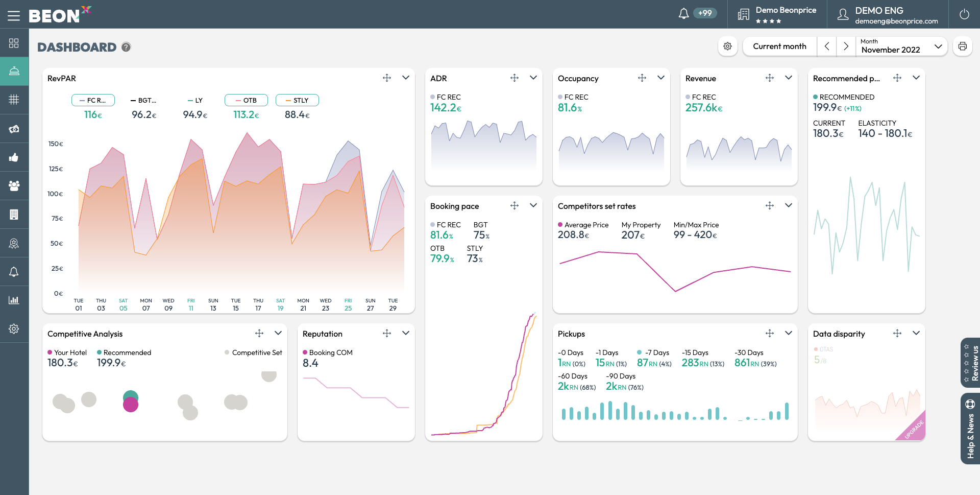
Task: Click the -30 Days pickup value 861
Action: (x=743, y=363)
